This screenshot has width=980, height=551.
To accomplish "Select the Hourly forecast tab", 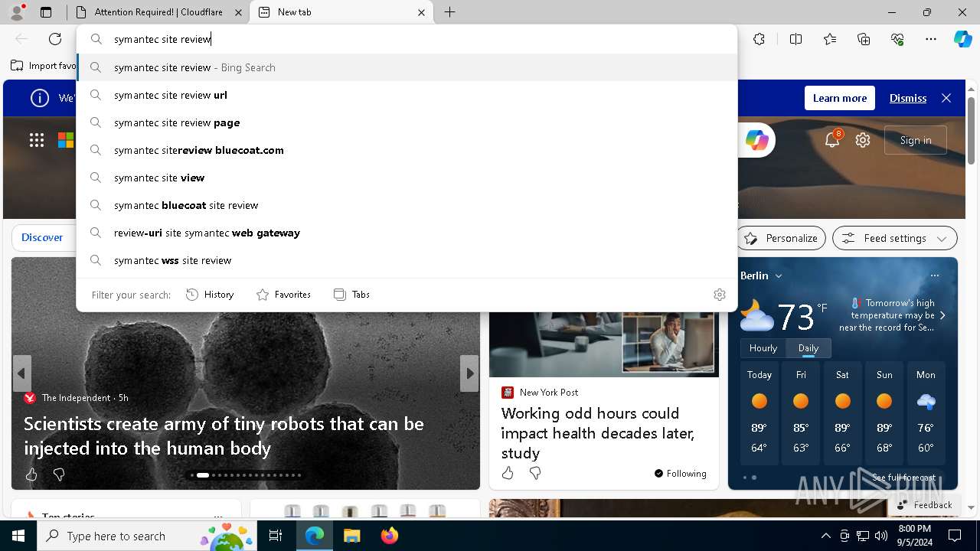I will (763, 348).
